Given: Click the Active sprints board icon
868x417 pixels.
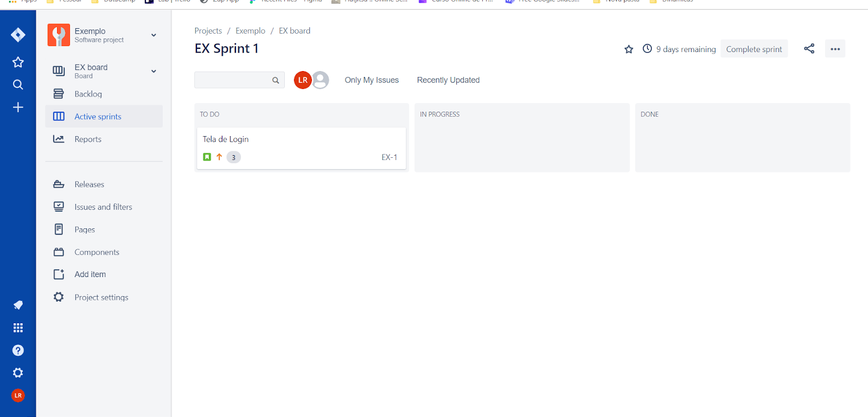Looking at the screenshot, I should pyautogui.click(x=59, y=117).
